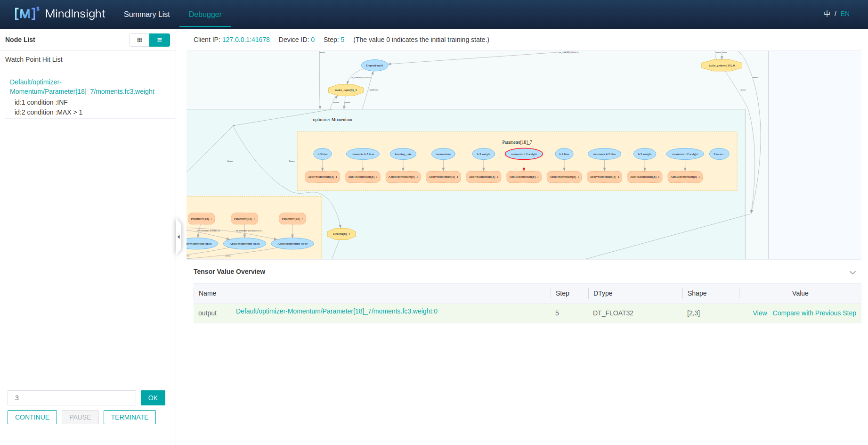Collapse the Tensor Value Overview section
Image resolution: width=868 pixels, height=445 pixels.
[852, 272]
